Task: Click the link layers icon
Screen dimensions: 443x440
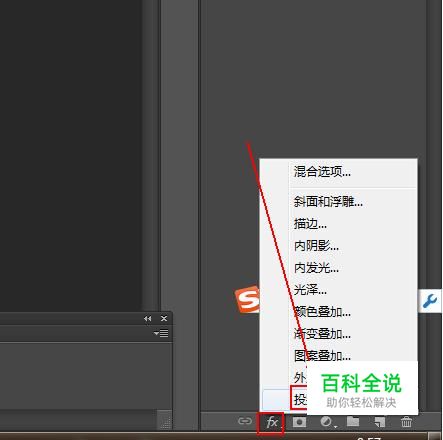Action: [245, 421]
